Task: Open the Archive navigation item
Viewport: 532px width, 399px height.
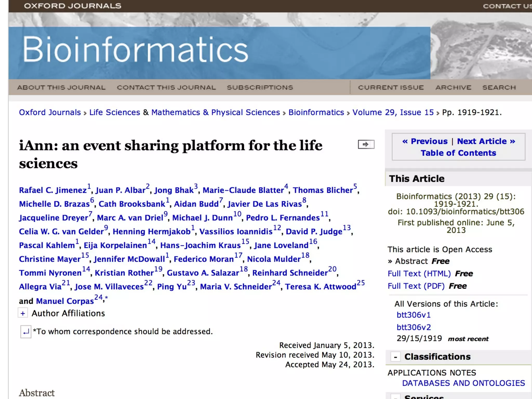Action: point(453,88)
